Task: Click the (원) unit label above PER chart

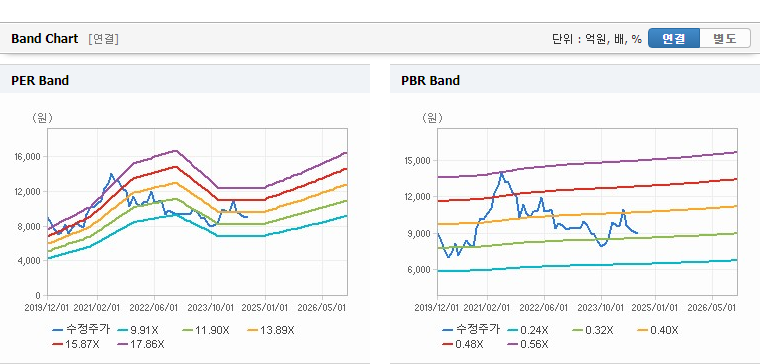Action: tap(42, 118)
